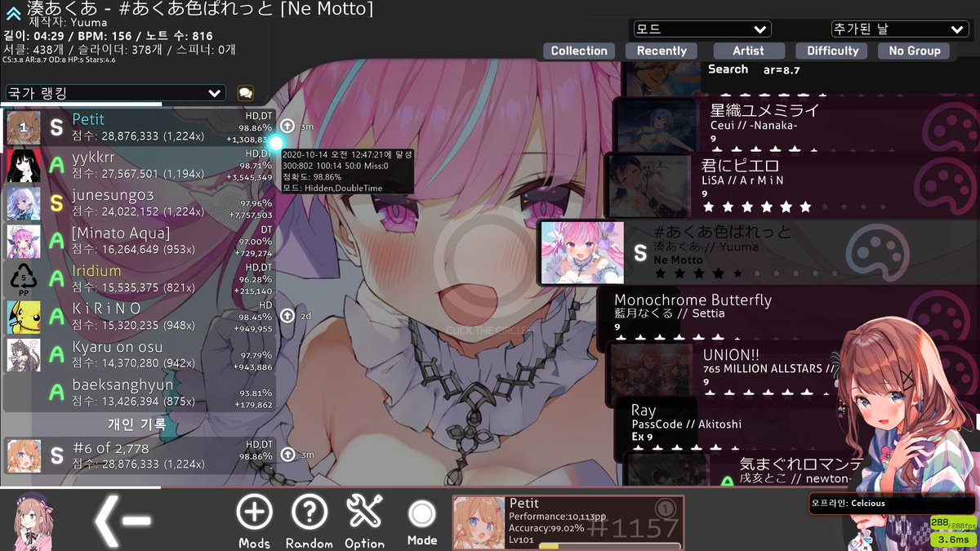980x551 pixels.
Task: Click the 개인 기록 header
Action: tap(137, 424)
